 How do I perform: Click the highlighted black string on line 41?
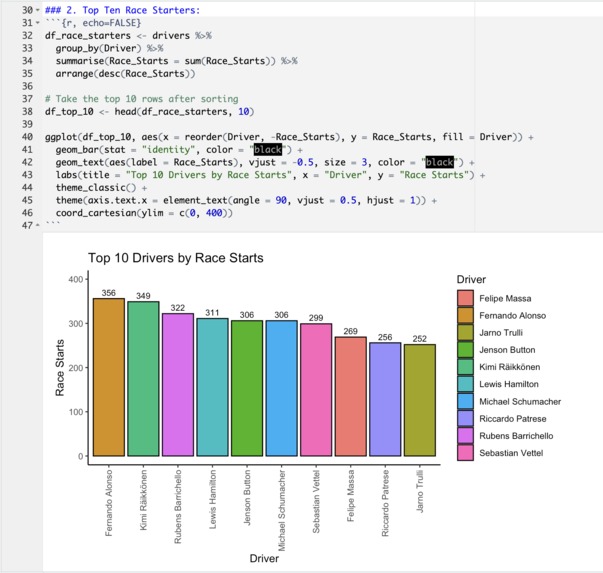[268, 150]
